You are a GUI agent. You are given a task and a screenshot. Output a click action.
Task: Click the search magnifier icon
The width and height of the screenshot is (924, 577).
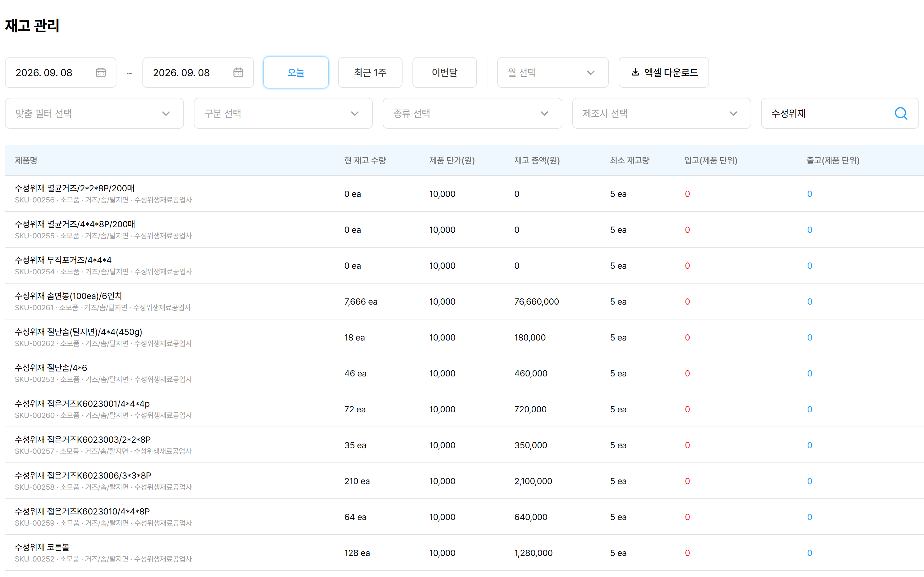pyautogui.click(x=901, y=113)
